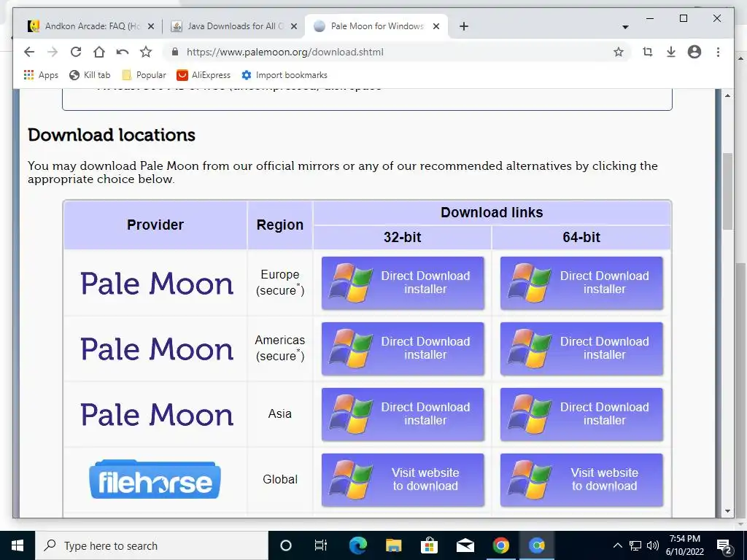Image resolution: width=747 pixels, height=560 pixels.
Task: Open the Apps bookmark shortcut
Action: point(41,75)
